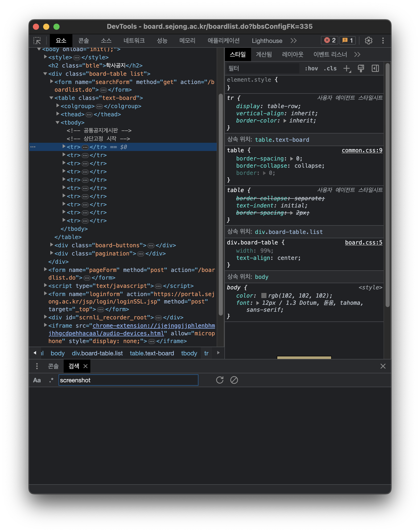
Task: Expand the colgroup node
Action: pyautogui.click(x=58, y=106)
